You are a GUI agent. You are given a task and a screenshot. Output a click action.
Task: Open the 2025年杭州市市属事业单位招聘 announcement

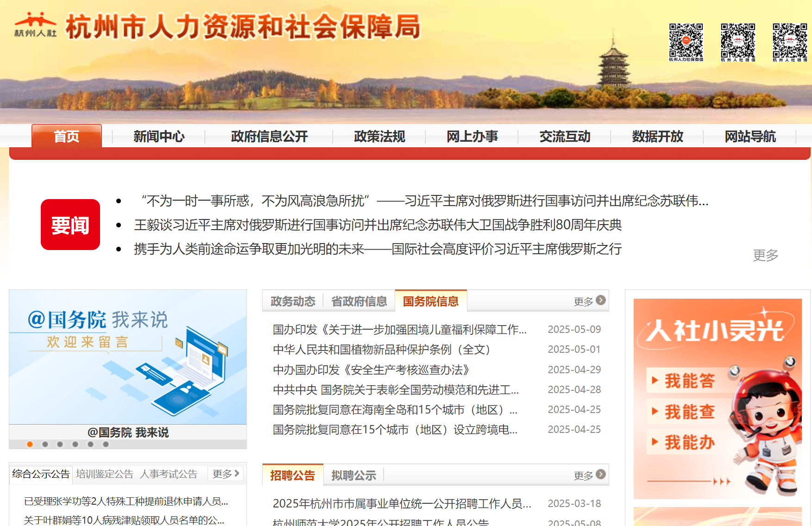coord(402,503)
